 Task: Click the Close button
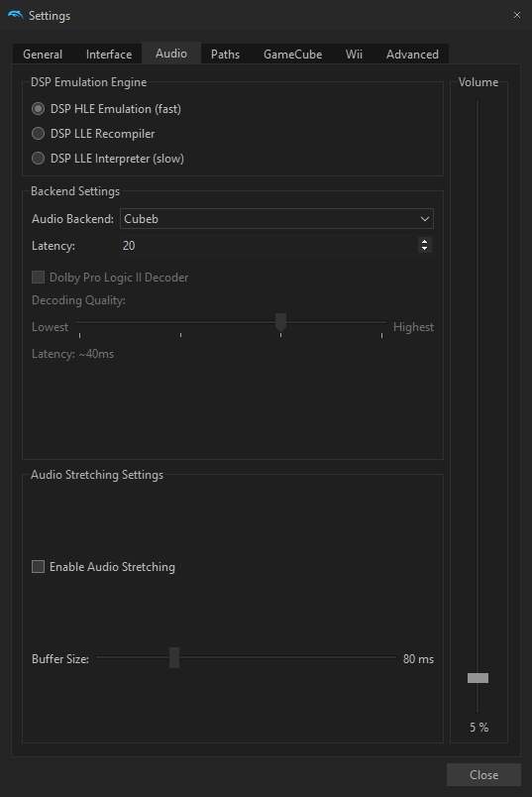(483, 774)
